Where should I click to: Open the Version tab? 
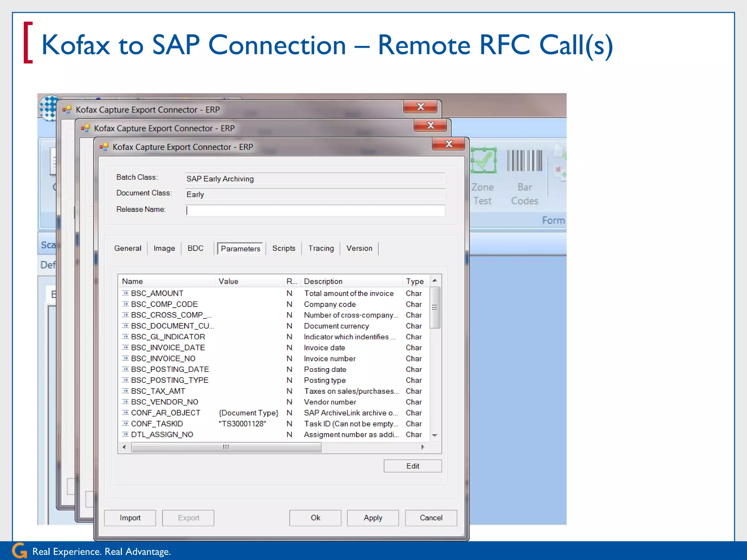[x=359, y=248]
